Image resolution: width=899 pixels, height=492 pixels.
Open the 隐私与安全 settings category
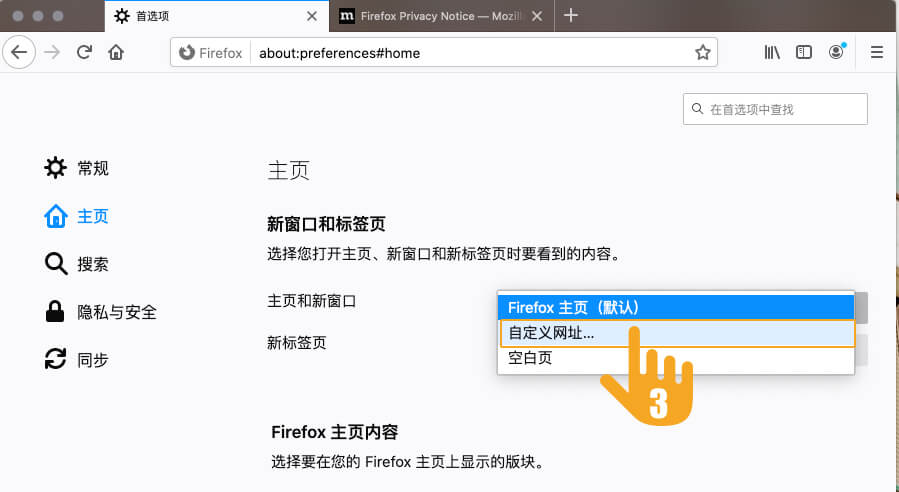pyautogui.click(x=100, y=312)
